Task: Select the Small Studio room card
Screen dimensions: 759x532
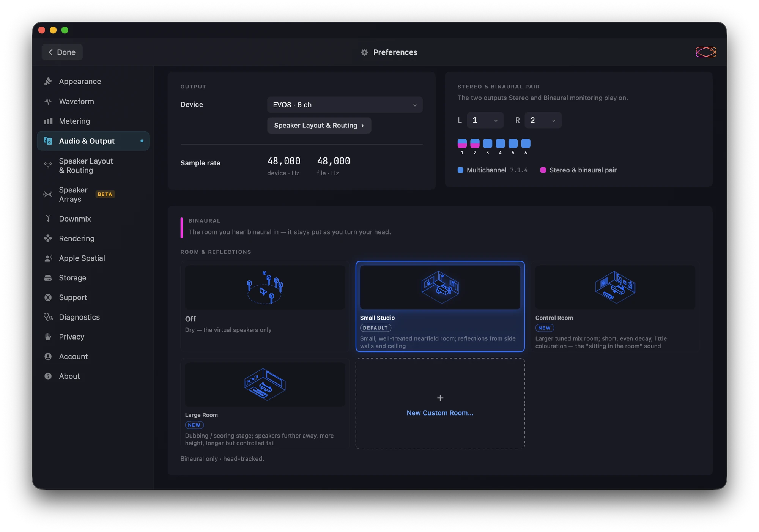Action: pyautogui.click(x=440, y=306)
